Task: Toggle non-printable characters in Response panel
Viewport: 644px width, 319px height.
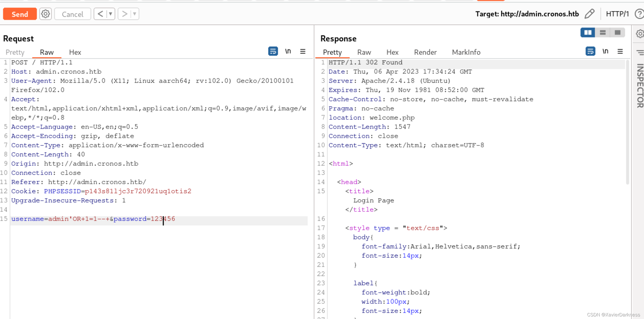Action: point(605,51)
